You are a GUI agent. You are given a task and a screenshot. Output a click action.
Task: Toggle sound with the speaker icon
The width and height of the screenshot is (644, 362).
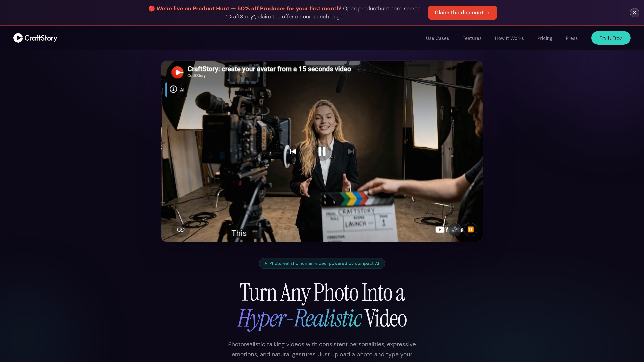point(454,230)
